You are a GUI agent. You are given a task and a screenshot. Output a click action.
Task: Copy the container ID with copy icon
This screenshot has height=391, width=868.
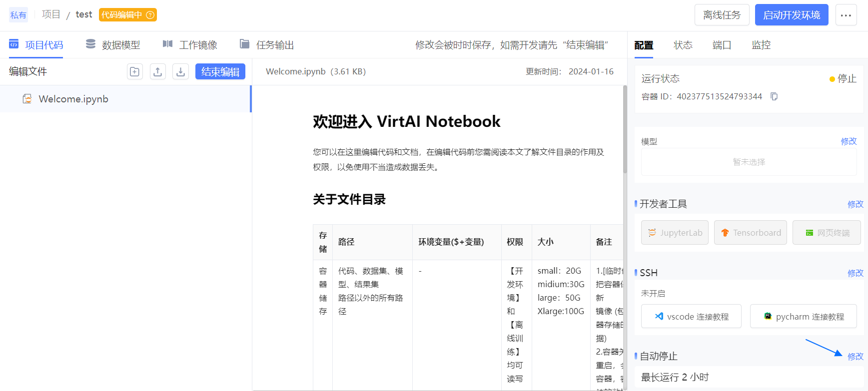pos(774,96)
